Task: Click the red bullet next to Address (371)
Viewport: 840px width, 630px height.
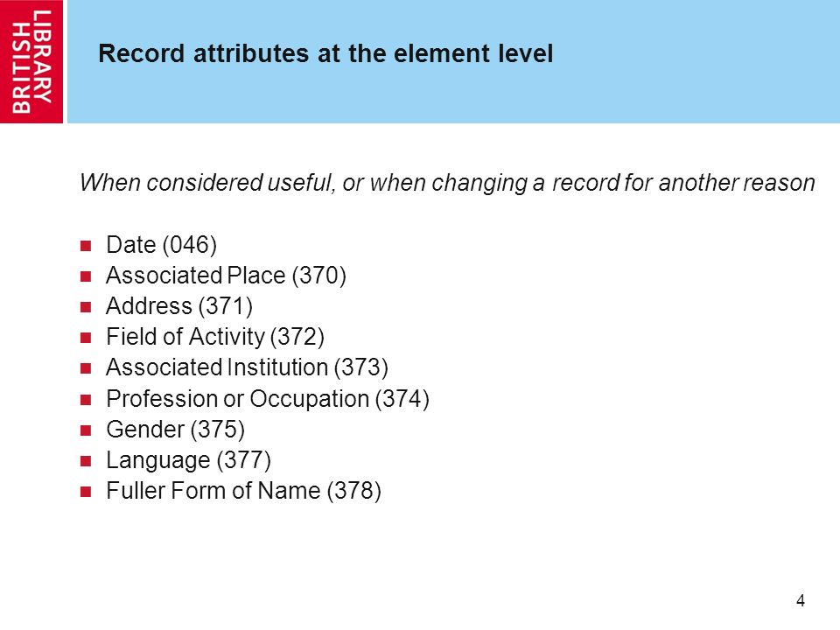Action: coord(86,307)
